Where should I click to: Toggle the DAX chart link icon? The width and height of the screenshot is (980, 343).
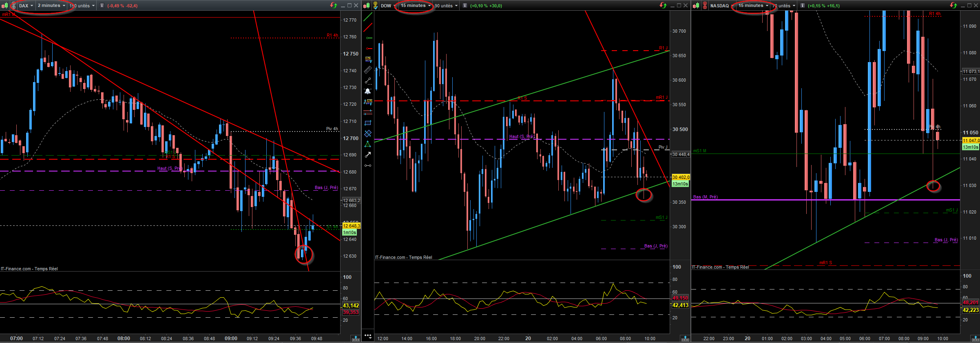coord(13,6)
